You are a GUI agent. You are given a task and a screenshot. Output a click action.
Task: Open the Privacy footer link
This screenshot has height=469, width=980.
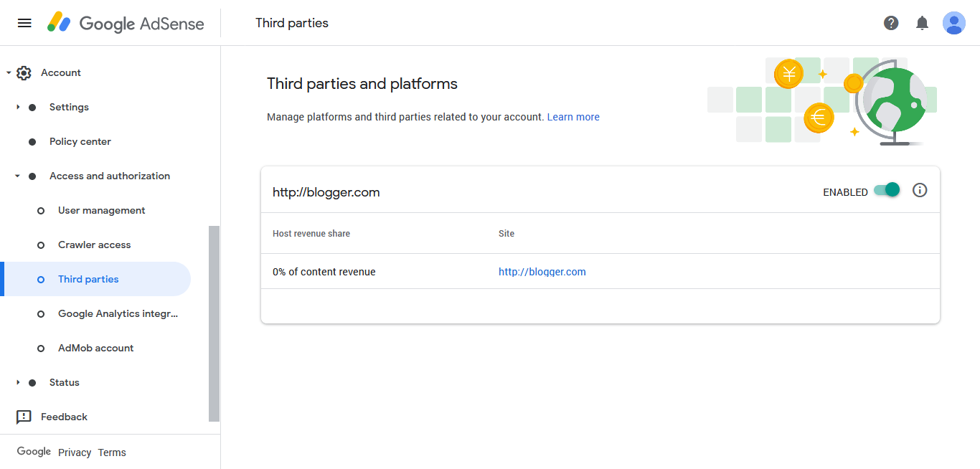click(x=75, y=453)
